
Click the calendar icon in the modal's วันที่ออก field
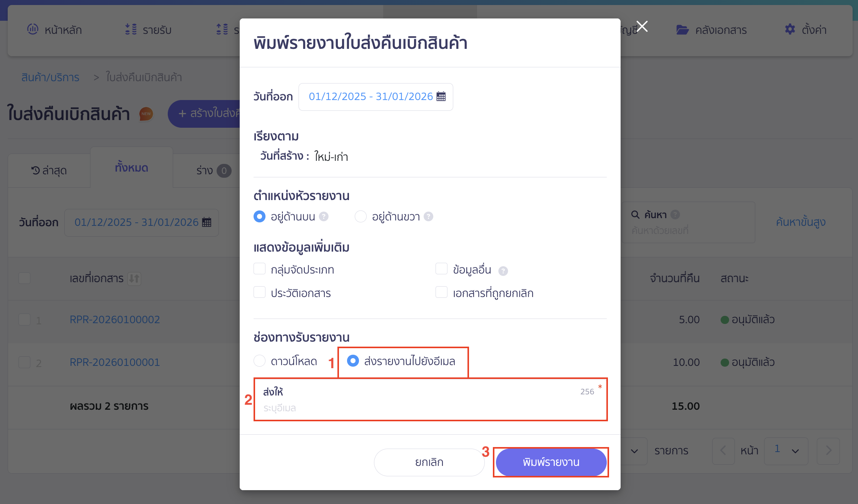[442, 97]
